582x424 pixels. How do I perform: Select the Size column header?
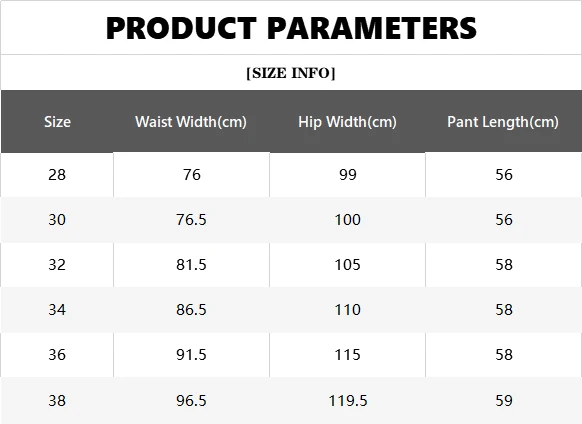tap(57, 122)
